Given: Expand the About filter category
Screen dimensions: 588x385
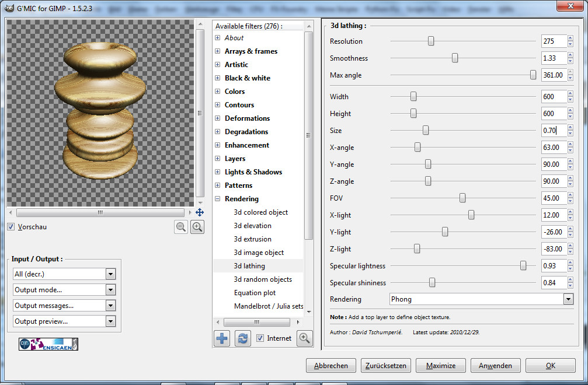Looking at the screenshot, I should point(217,37).
